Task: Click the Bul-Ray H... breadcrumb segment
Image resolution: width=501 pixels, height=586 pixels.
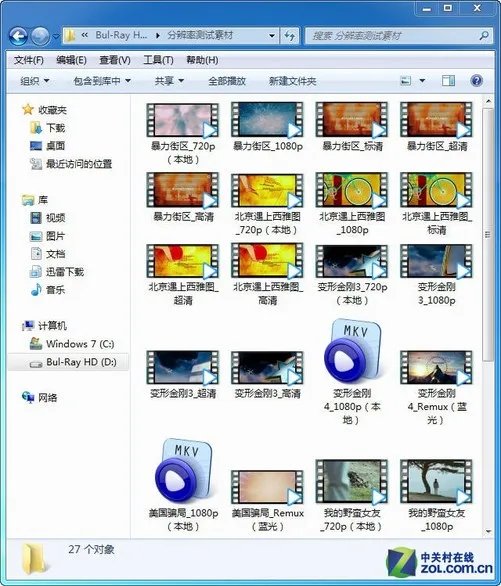Action: (x=121, y=36)
